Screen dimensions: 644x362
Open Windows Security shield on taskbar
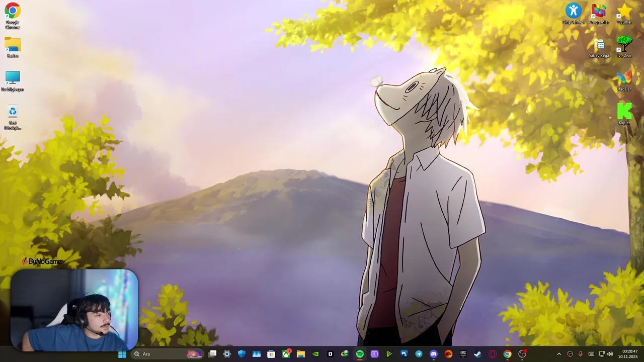242,354
